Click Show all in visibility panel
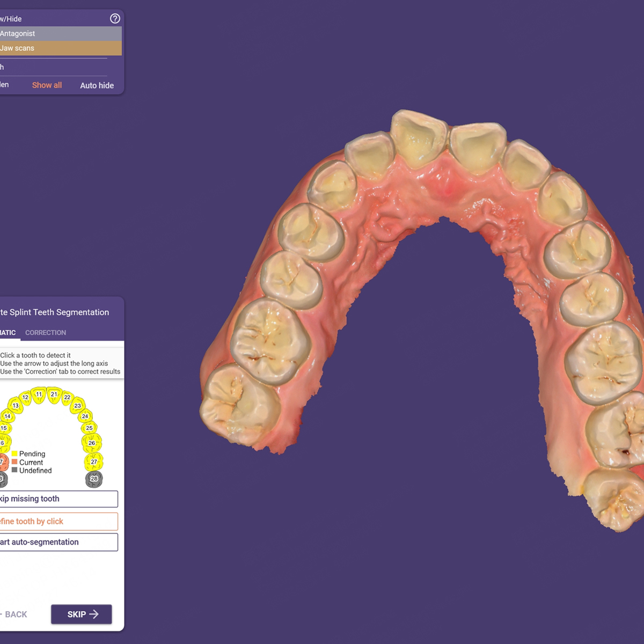The width and height of the screenshot is (644, 644). click(47, 85)
